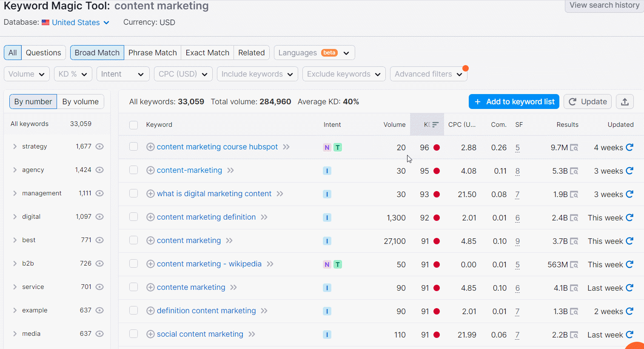
Task: Check the 'content marketing course hubspot' row checkbox
Action: click(134, 146)
